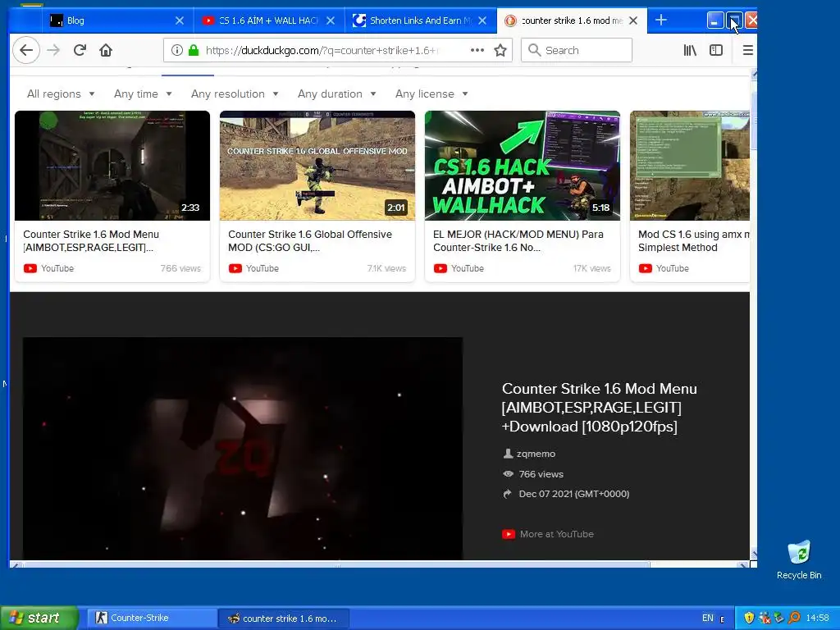The image size is (840, 630).
Task: Bookmark this page with the star icon
Action: [x=500, y=50]
